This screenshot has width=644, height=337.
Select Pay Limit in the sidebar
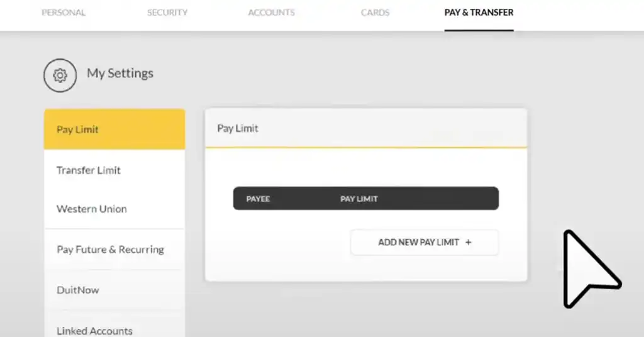pyautogui.click(x=114, y=130)
